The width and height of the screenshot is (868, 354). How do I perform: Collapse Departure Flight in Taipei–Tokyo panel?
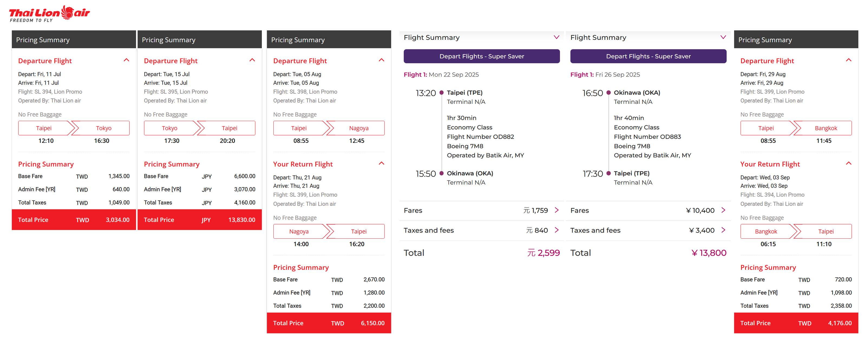point(126,60)
